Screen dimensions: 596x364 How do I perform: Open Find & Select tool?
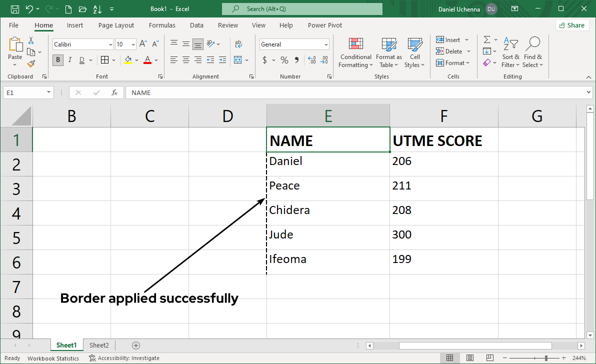pyautogui.click(x=533, y=53)
